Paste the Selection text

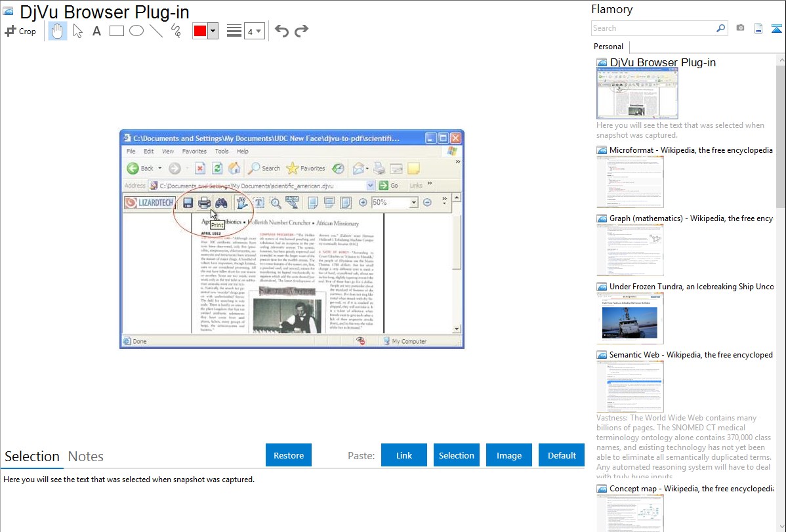(456, 455)
